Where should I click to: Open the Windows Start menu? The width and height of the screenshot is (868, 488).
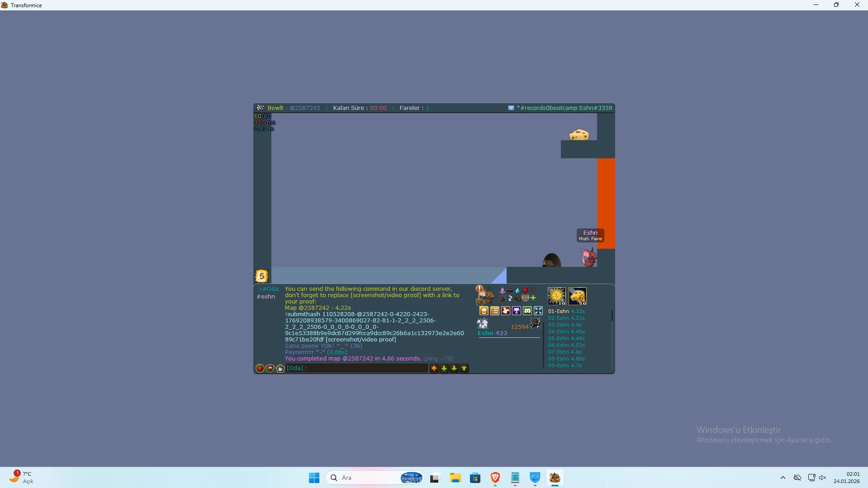click(x=314, y=478)
